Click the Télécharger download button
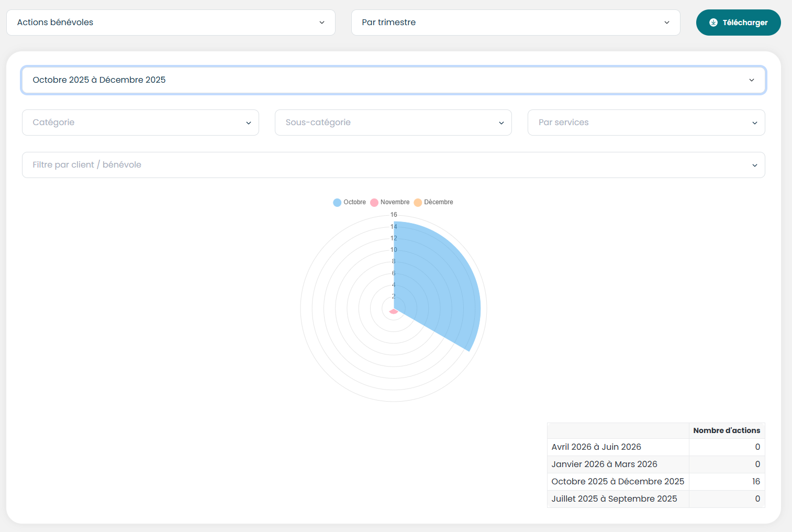Screen dimensions: 792x532 [738, 23]
